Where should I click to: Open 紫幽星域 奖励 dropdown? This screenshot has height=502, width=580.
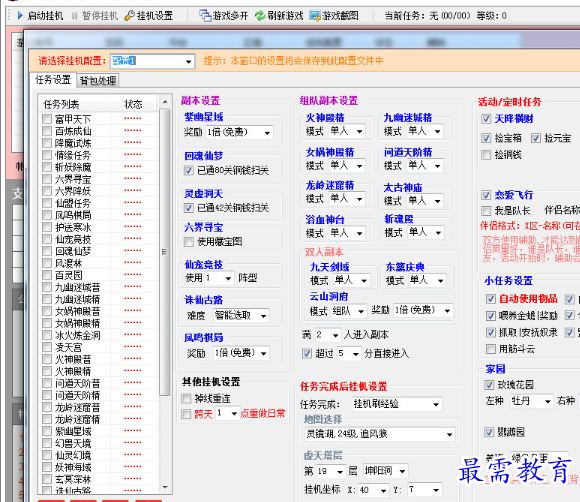point(239,132)
